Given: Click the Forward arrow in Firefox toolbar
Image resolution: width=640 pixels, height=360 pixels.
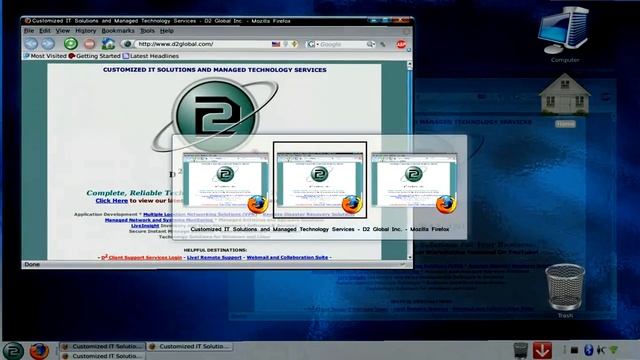Looking at the screenshot, I should pyautogui.click(x=48, y=44).
